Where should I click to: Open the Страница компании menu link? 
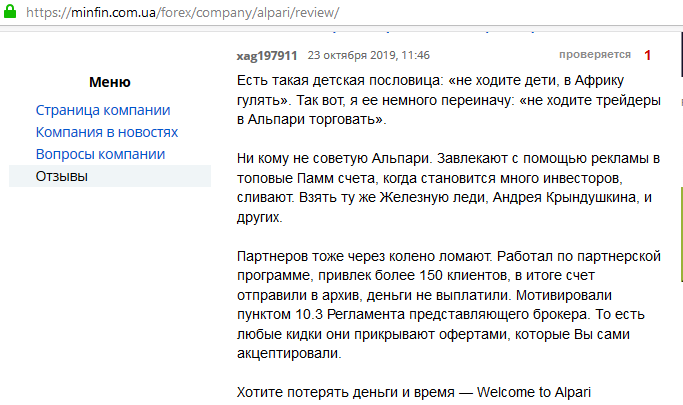(x=103, y=111)
